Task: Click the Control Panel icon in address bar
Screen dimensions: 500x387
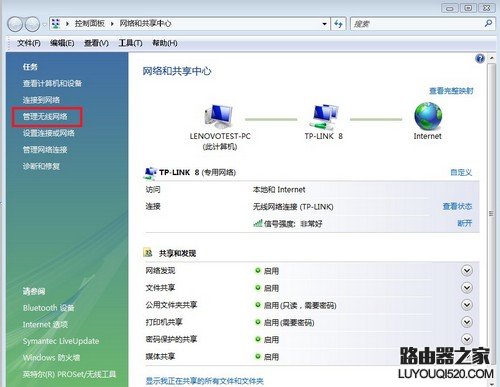Action: coord(56,24)
